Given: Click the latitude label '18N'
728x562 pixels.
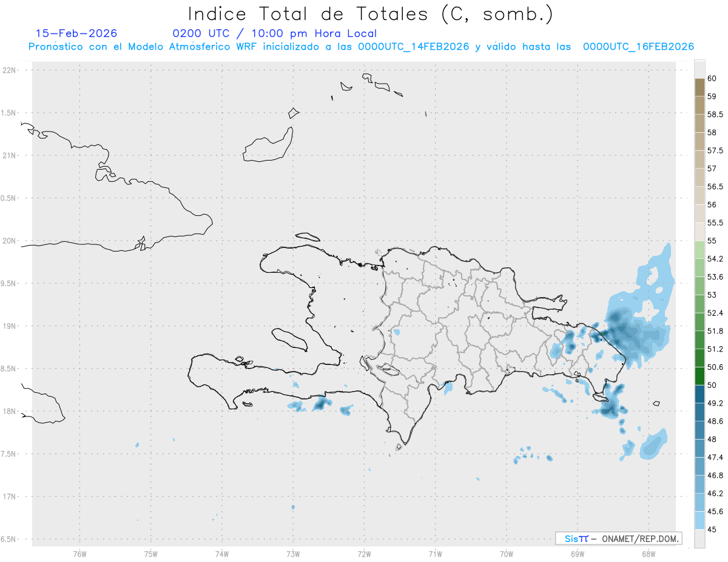Looking at the screenshot, I should point(10,412).
